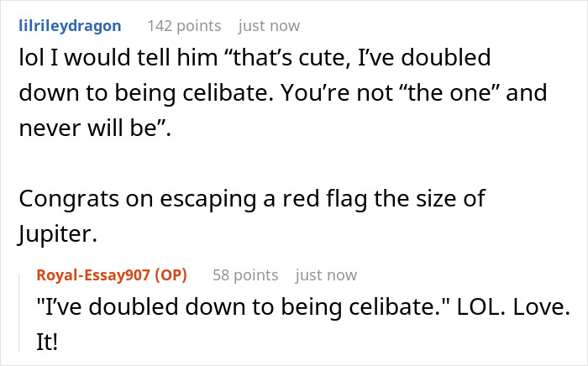
Task: Click the "Congrats on escaping a red flag" line
Action: [252, 200]
